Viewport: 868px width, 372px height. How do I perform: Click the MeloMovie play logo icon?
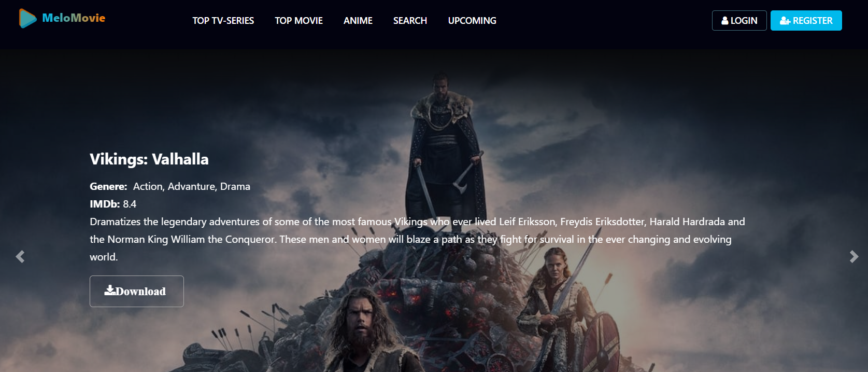coord(28,18)
